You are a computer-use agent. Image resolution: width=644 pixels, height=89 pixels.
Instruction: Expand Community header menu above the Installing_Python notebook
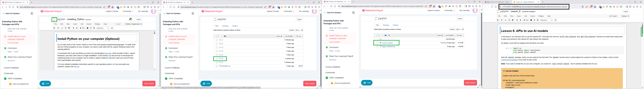[128, 11]
